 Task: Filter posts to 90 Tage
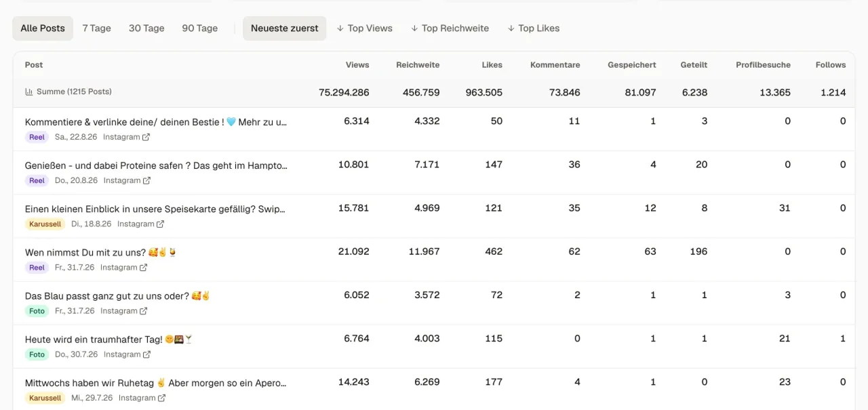pos(200,28)
